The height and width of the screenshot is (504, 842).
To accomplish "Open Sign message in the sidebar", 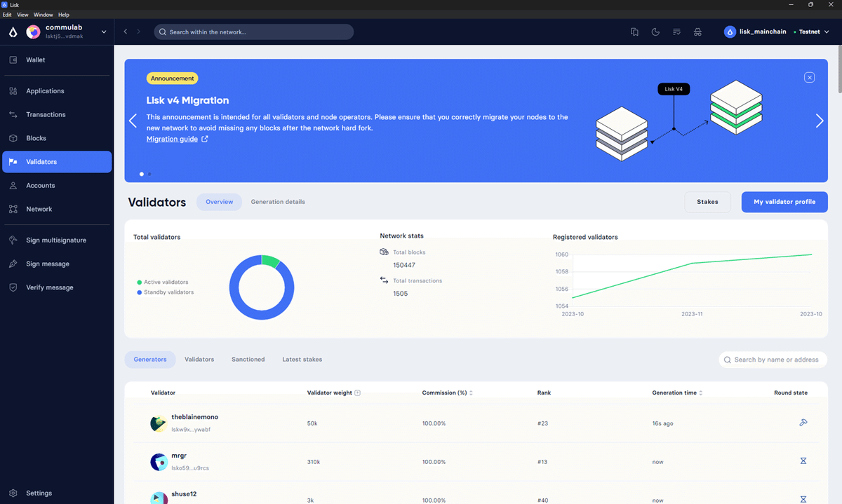I will pyautogui.click(x=57, y=264).
